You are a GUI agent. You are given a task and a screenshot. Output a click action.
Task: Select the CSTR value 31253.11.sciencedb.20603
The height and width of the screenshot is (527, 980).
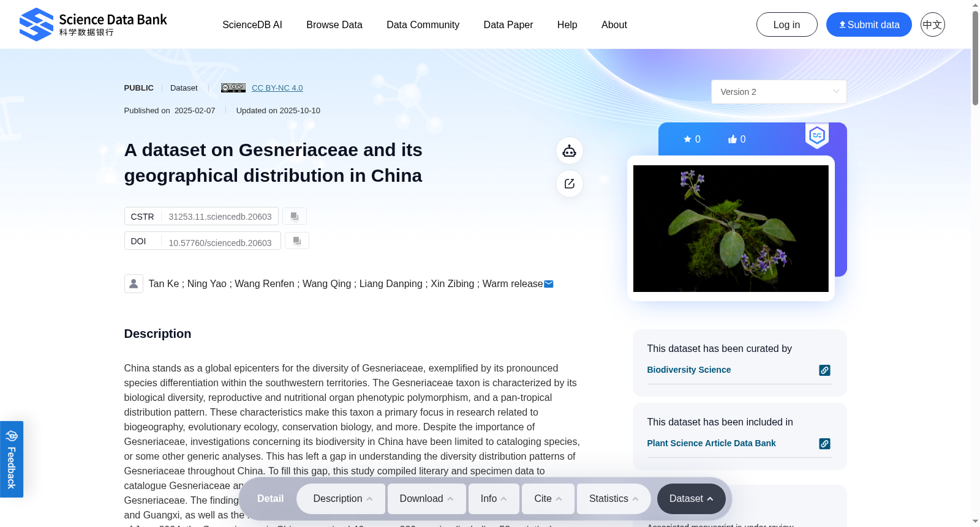coord(221,217)
